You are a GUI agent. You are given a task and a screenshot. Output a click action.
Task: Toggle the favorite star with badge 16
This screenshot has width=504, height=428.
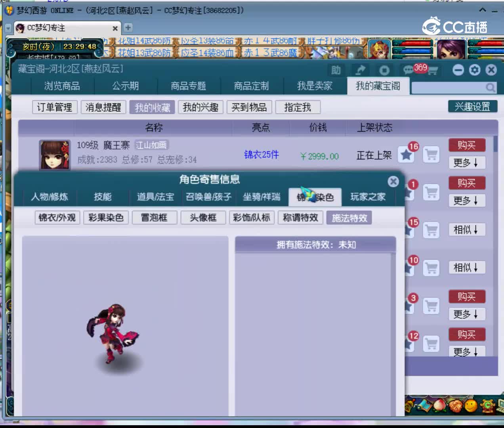(x=406, y=155)
